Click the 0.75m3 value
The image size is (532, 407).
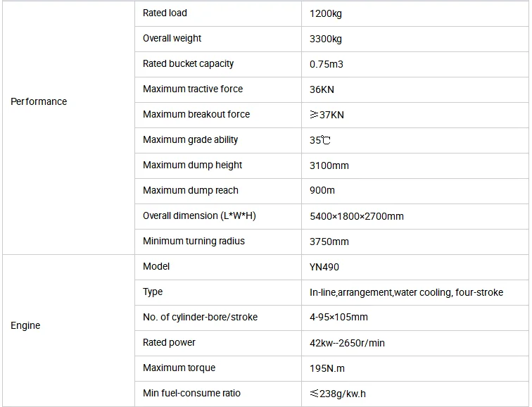click(x=327, y=64)
